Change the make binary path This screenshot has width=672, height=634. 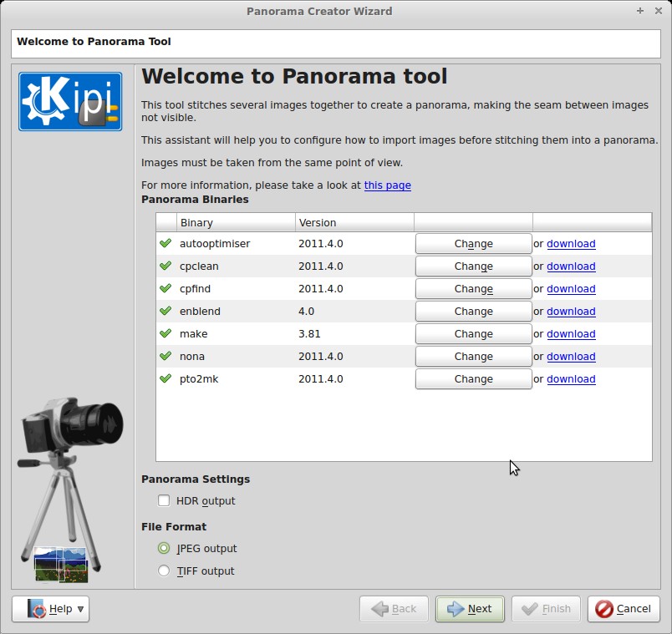click(474, 334)
